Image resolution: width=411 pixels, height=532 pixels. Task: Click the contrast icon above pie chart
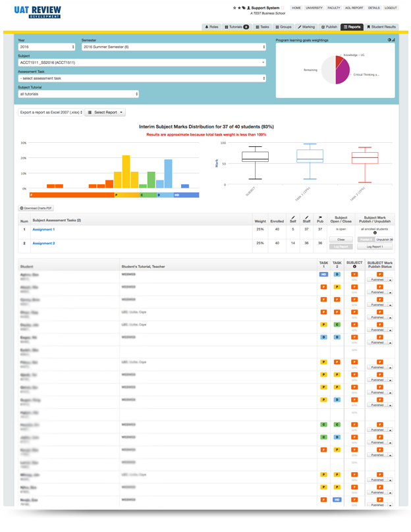pyautogui.click(x=389, y=40)
